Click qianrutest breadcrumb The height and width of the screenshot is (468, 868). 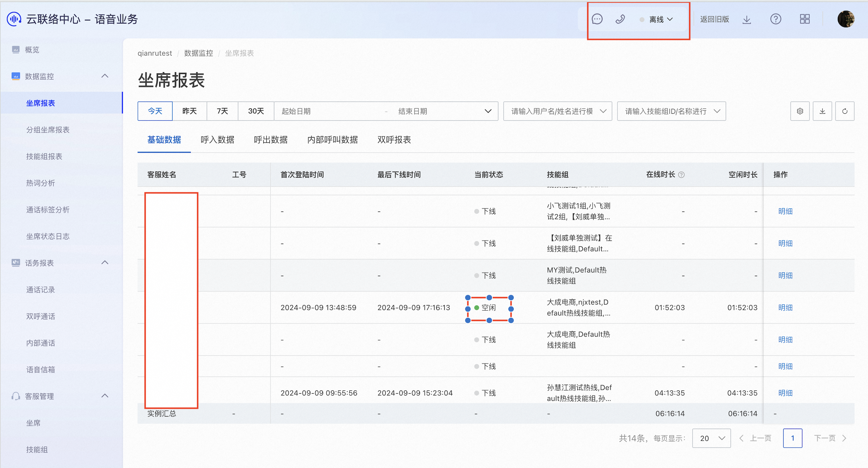tap(154, 53)
